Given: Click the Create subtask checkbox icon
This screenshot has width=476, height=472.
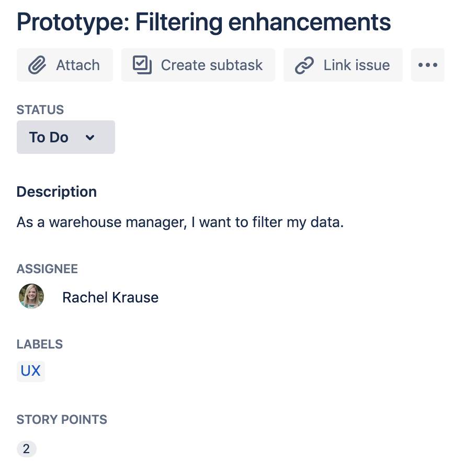Looking at the screenshot, I should point(142,65).
